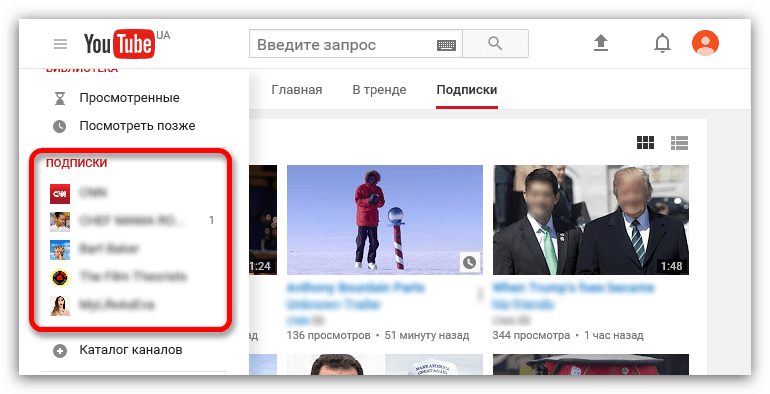Click the hourglass history icon
The image size is (770, 394).
click(60, 98)
